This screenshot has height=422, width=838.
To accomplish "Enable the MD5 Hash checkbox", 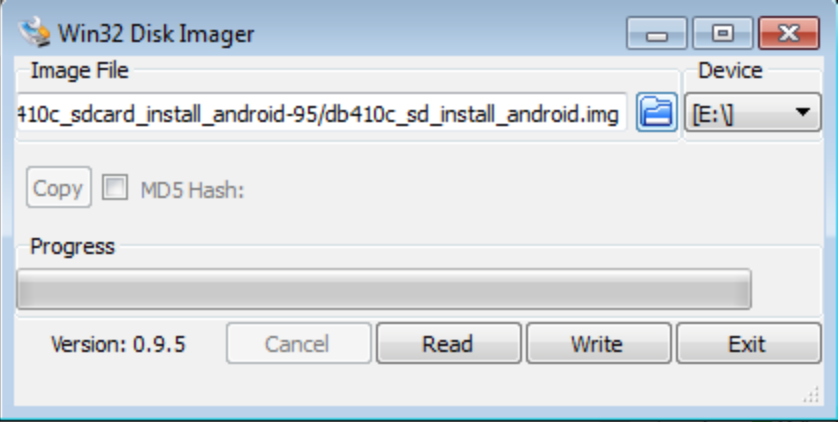I will [x=115, y=188].
